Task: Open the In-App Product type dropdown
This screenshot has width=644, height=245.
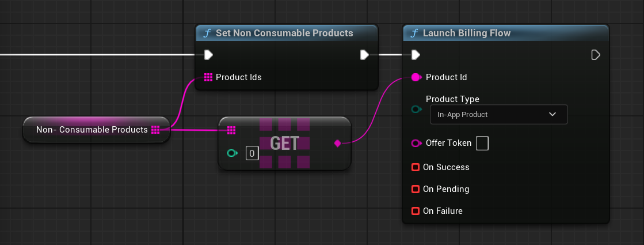Action: pyautogui.click(x=498, y=114)
